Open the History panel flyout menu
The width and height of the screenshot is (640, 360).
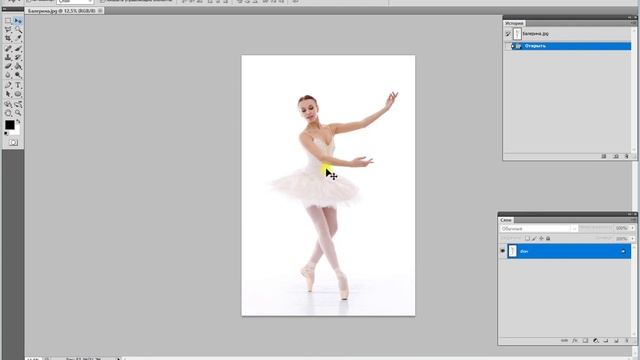click(633, 23)
